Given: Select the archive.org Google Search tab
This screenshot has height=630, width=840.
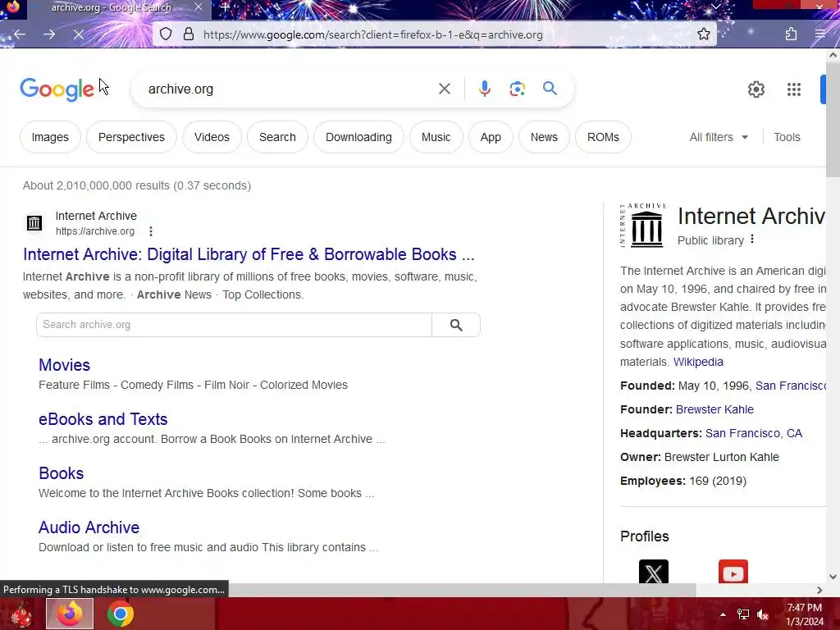Looking at the screenshot, I should (x=112, y=7).
